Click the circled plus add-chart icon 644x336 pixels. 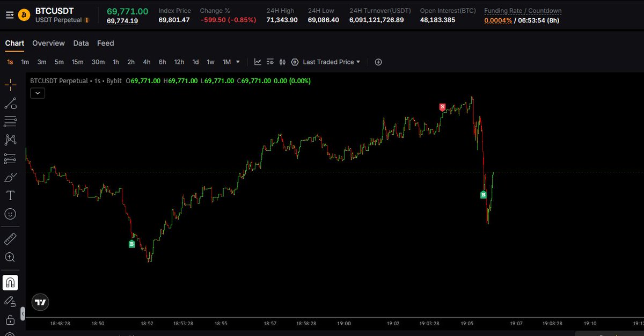[378, 62]
